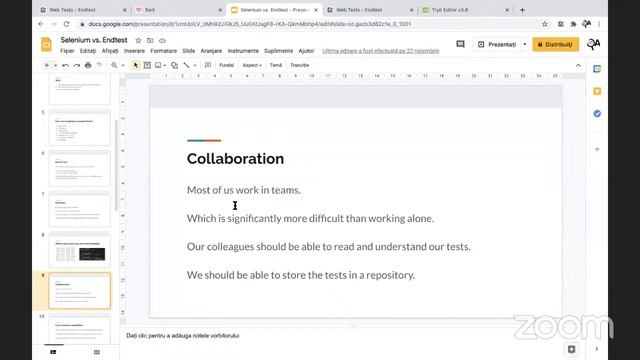Click the paint format icon
640x360 pixels.
pyautogui.click(x=99, y=65)
